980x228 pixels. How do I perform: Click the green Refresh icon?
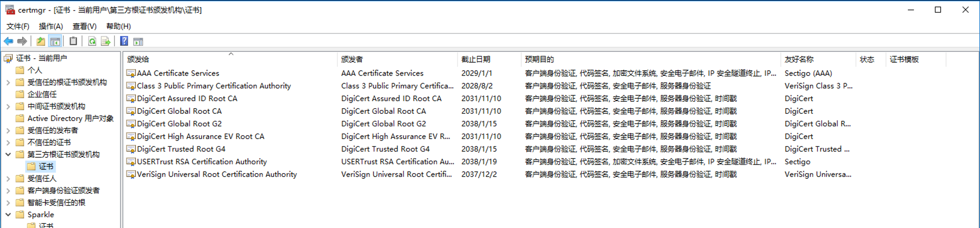pyautogui.click(x=92, y=41)
